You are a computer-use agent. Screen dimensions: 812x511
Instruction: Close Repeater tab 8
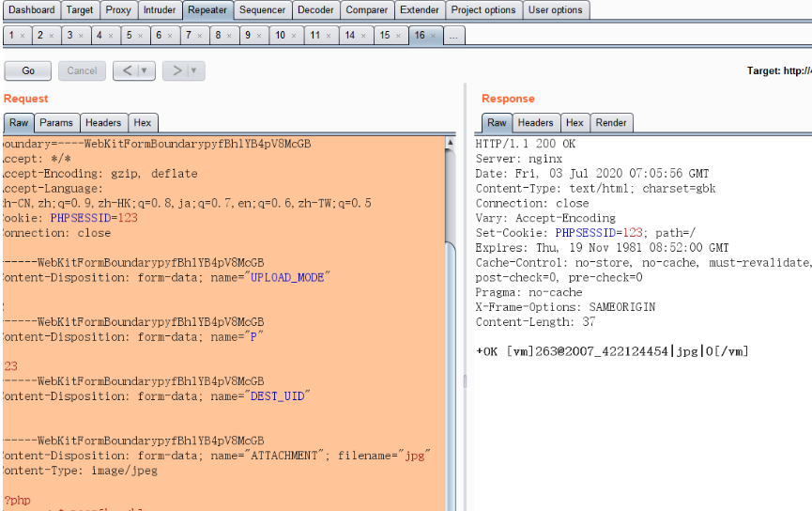pos(229,36)
